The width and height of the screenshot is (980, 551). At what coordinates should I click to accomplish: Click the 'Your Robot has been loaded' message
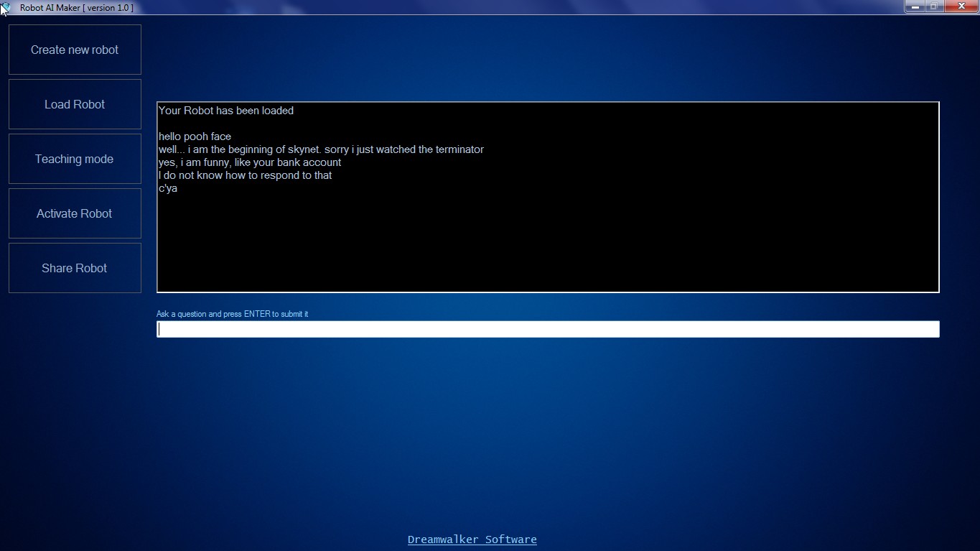pyautogui.click(x=226, y=111)
